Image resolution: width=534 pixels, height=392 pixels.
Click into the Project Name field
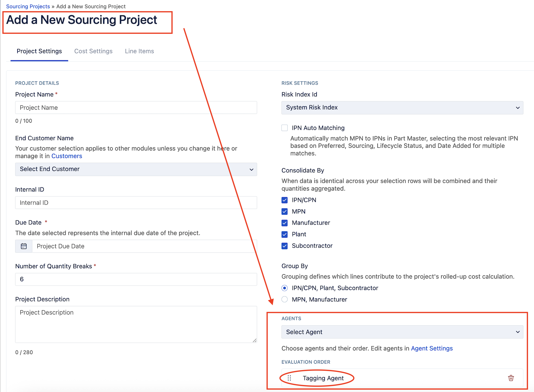(x=136, y=108)
